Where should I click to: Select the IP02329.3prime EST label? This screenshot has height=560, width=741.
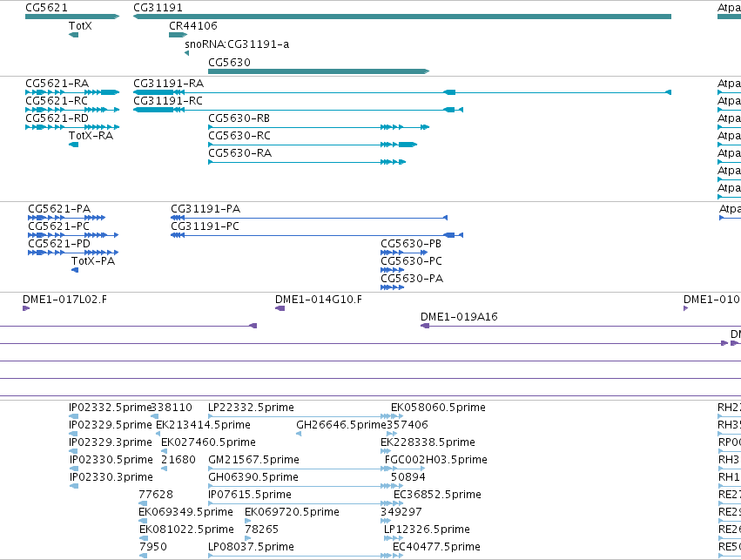tap(111, 442)
